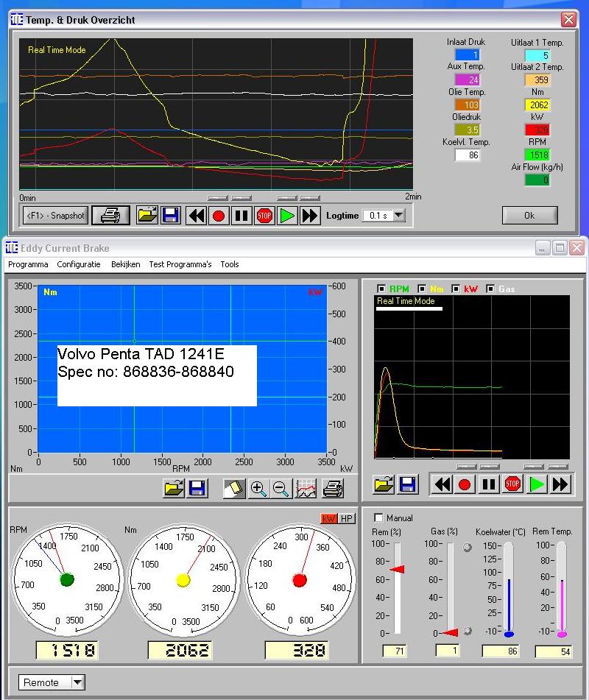This screenshot has height=700, width=589.
Task: Switch the power gauge to HP
Action: (x=346, y=519)
